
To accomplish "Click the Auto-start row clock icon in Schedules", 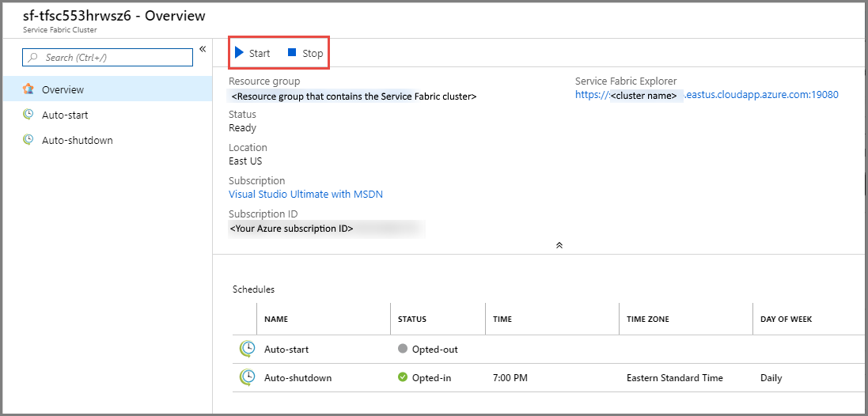I will 248,349.
